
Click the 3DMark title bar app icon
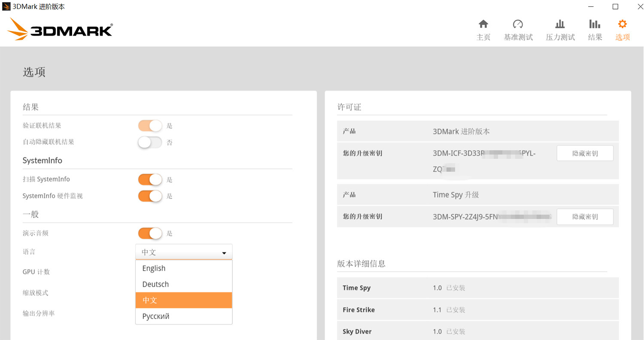[6, 6]
